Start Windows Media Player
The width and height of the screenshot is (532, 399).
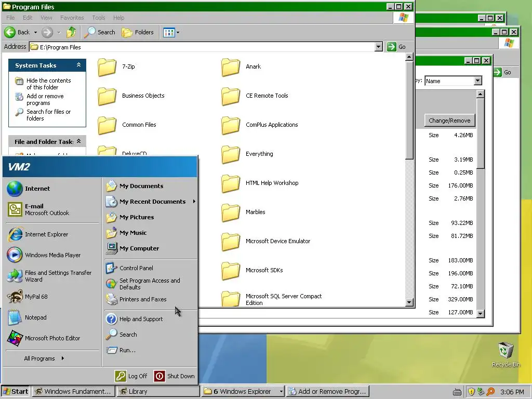coord(52,255)
